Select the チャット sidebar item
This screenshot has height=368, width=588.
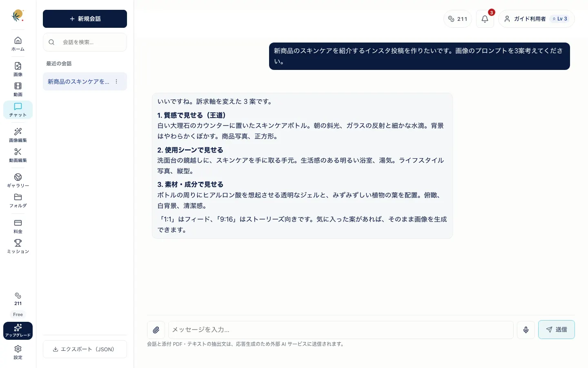pyautogui.click(x=18, y=110)
